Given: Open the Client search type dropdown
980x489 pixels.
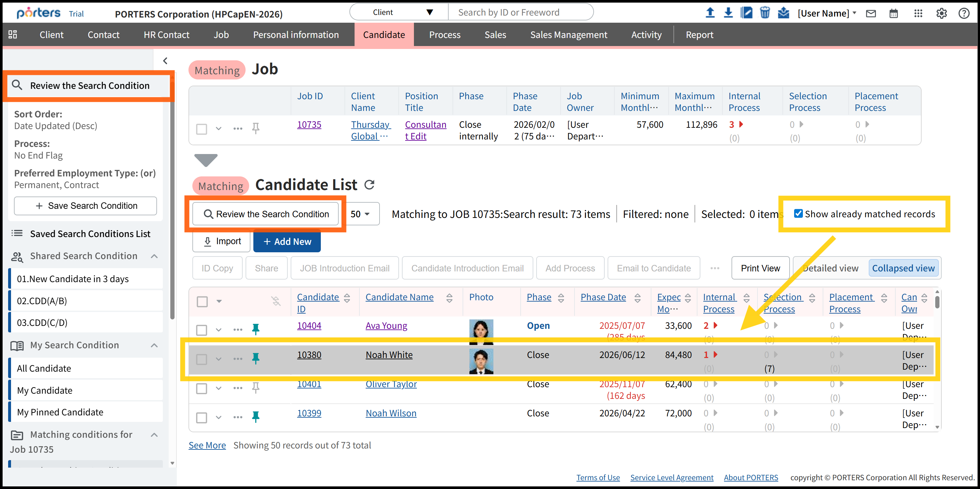Looking at the screenshot, I should point(399,13).
